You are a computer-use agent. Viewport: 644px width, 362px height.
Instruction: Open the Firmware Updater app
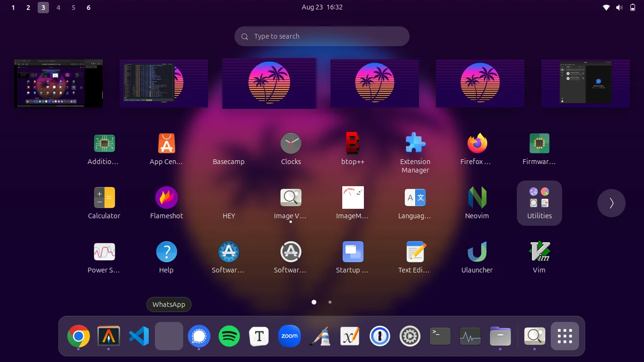(539, 143)
